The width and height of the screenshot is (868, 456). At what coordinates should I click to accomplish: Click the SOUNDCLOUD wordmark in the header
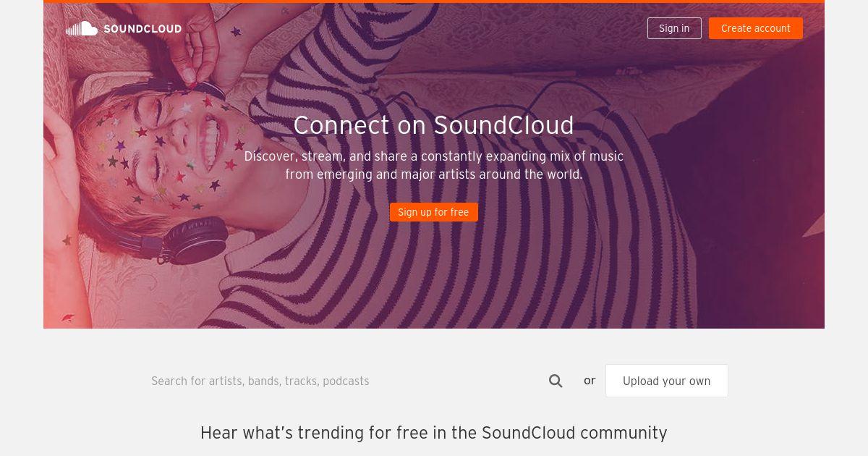pos(142,29)
